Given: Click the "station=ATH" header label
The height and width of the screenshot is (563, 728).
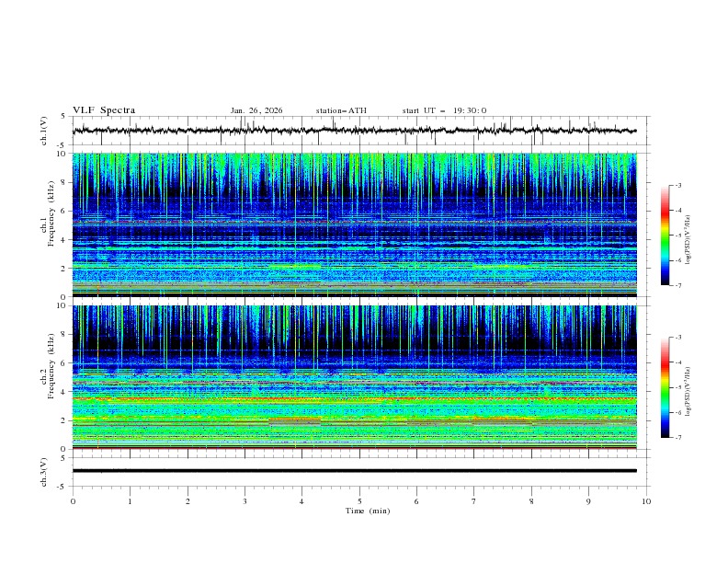Looking at the screenshot, I should tap(341, 110).
